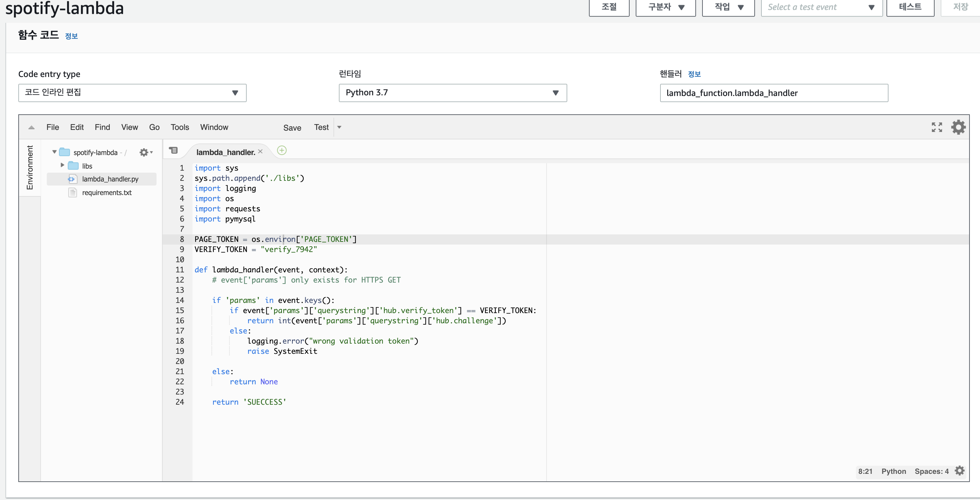Add new tab with plus icon
This screenshot has width=980, height=500.
(x=282, y=150)
